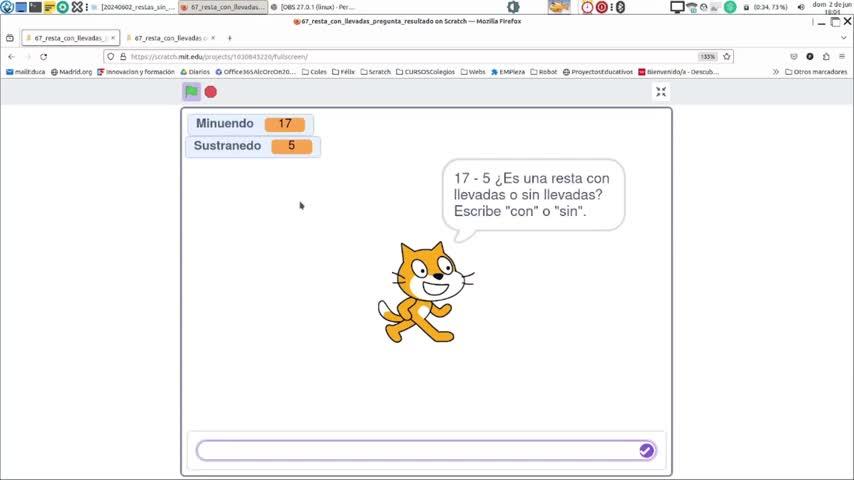
Task: Show site security info via the padlock icon
Action: tap(123, 57)
